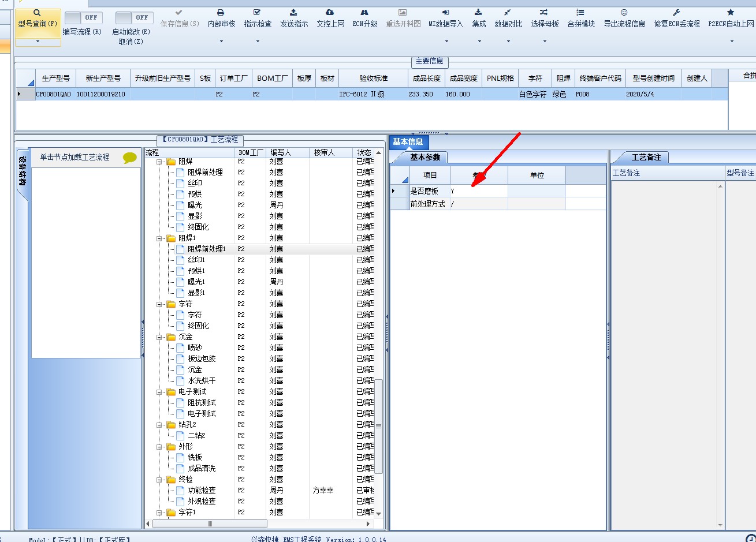Click the process tree vertical scrollbar thumb
Viewport: 756px width, 542px height.
coord(379,426)
